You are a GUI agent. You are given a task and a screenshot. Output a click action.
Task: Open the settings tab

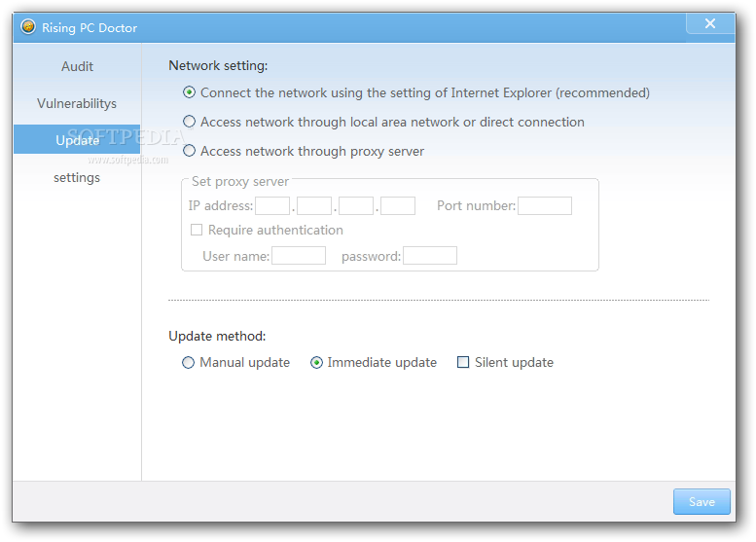(77, 177)
